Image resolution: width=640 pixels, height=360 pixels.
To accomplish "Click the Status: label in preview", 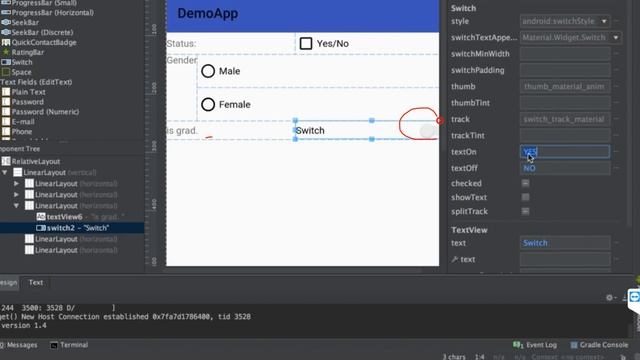I will tap(181, 44).
